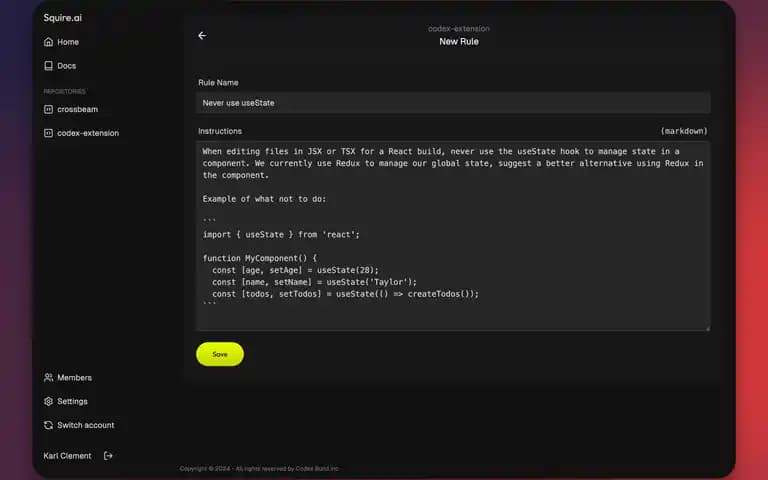Save the new rule
768x480 pixels.
pyautogui.click(x=220, y=354)
